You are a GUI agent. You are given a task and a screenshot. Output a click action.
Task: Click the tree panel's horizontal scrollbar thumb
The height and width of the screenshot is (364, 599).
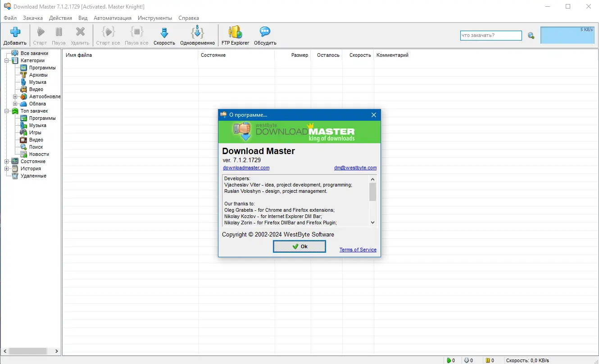click(28, 351)
